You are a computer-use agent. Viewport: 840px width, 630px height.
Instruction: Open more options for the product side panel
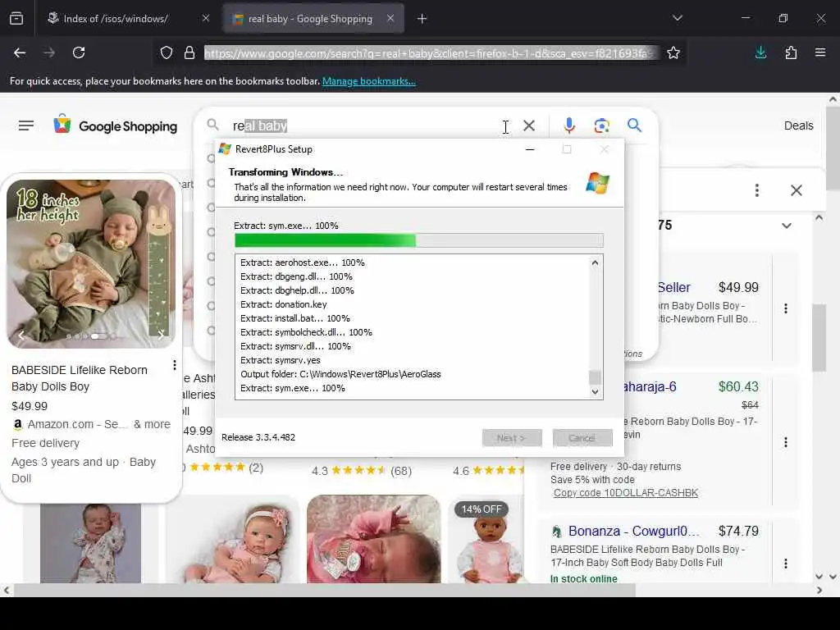[x=757, y=190]
